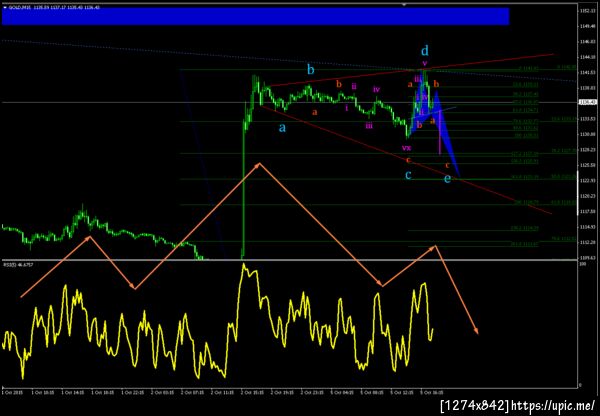Select the magenta 'vx' wave label
Image resolution: width=600 pixels, height=416 pixels.
point(406,148)
